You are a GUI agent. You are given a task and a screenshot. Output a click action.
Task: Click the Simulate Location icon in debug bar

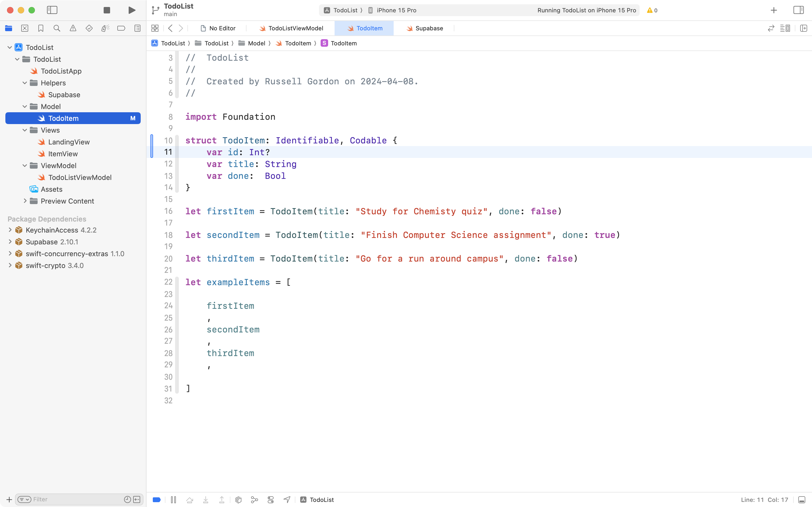pos(287,499)
